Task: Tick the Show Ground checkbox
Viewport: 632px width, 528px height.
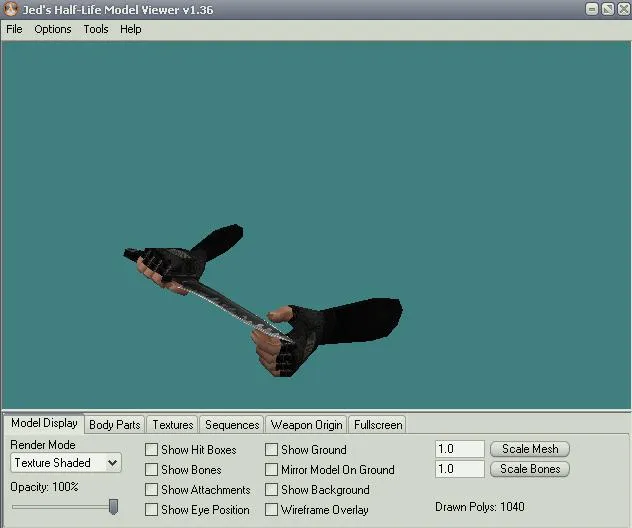Action: click(272, 450)
